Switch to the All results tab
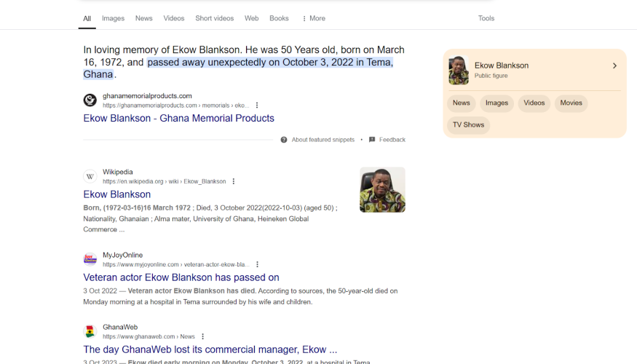This screenshot has height=364, width=637. [x=87, y=19]
